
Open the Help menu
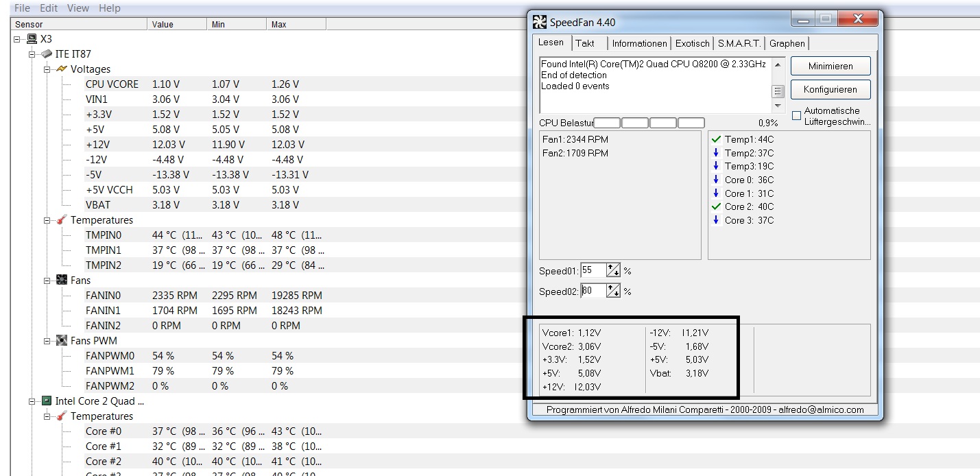110,8
